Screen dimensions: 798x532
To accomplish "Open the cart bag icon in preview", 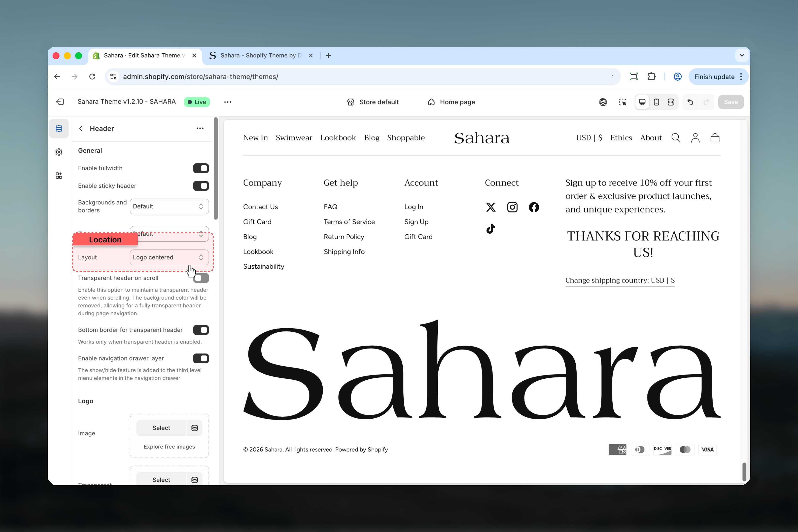I will [x=715, y=138].
